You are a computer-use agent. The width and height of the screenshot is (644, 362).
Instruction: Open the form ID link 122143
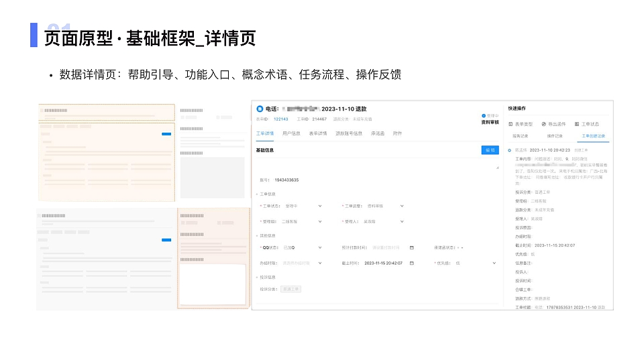click(281, 119)
